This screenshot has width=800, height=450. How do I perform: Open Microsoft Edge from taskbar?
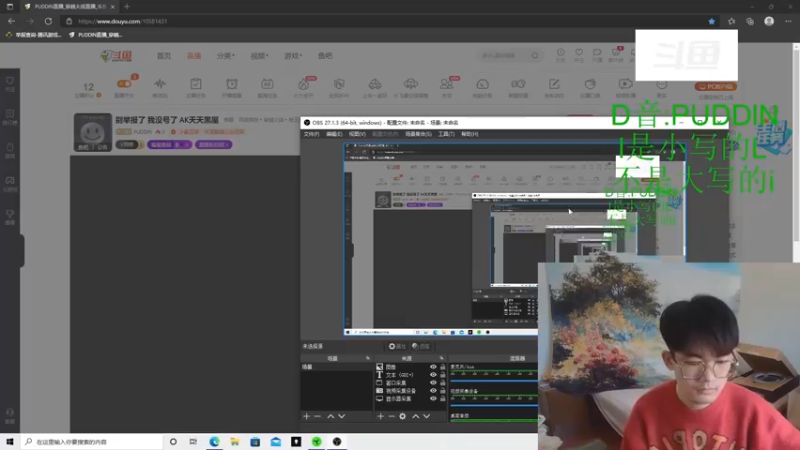pos(214,442)
